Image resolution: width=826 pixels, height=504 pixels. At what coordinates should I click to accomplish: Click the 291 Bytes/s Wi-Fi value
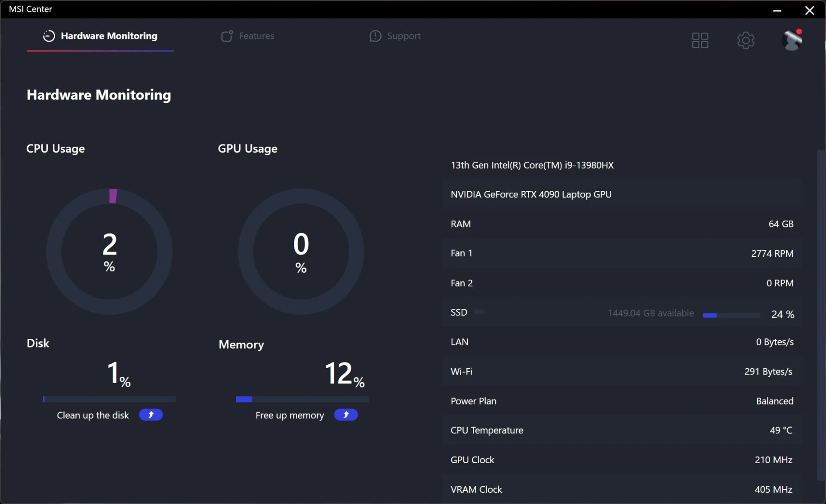pyautogui.click(x=768, y=372)
